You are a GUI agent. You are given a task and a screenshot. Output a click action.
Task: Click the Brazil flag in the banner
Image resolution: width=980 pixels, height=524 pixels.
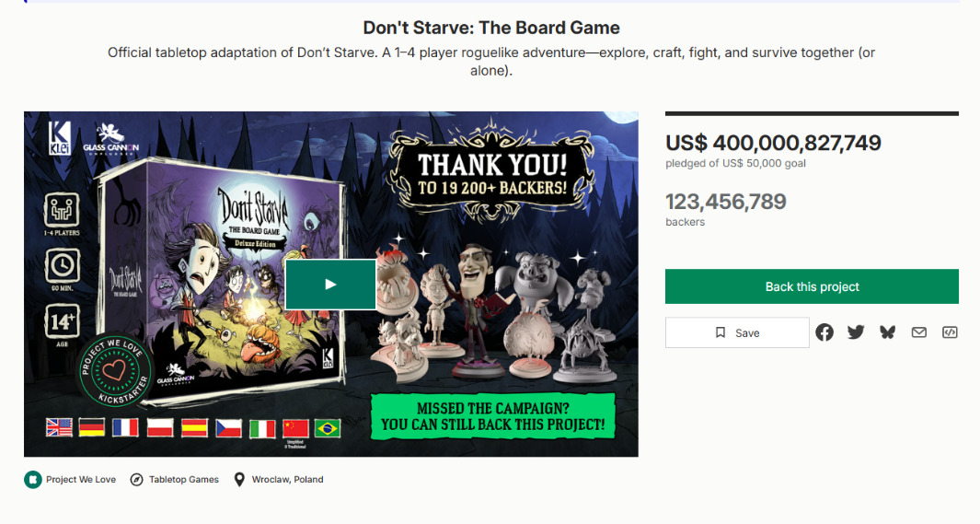(327, 427)
